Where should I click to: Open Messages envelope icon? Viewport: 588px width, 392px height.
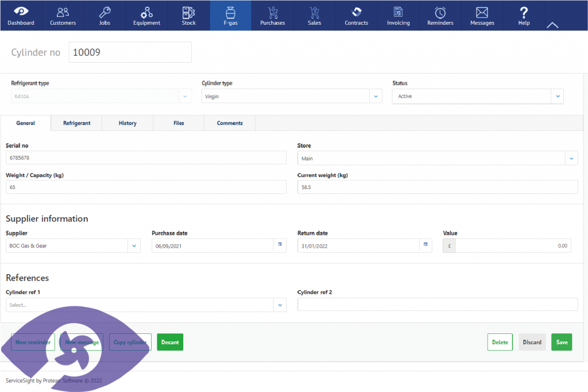click(x=482, y=13)
